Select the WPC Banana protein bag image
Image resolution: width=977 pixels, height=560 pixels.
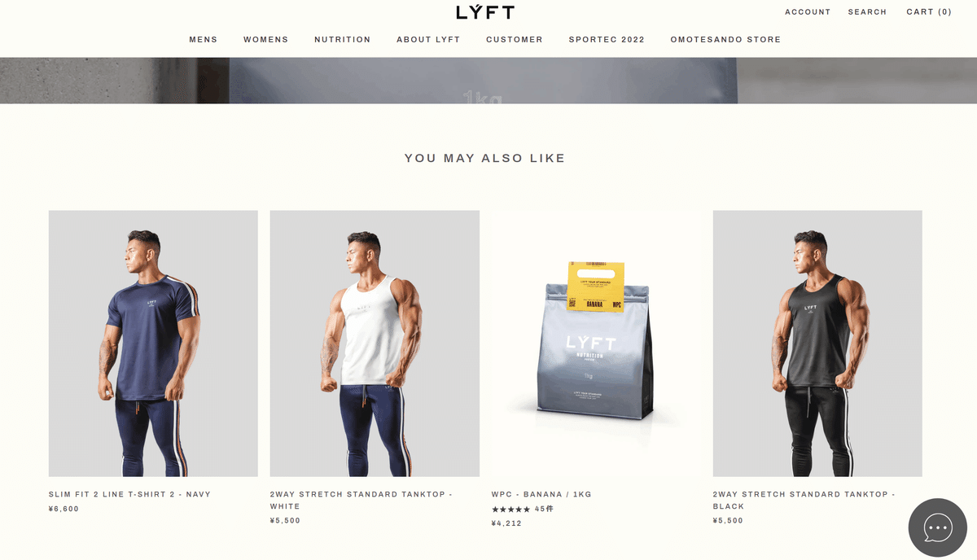click(596, 343)
